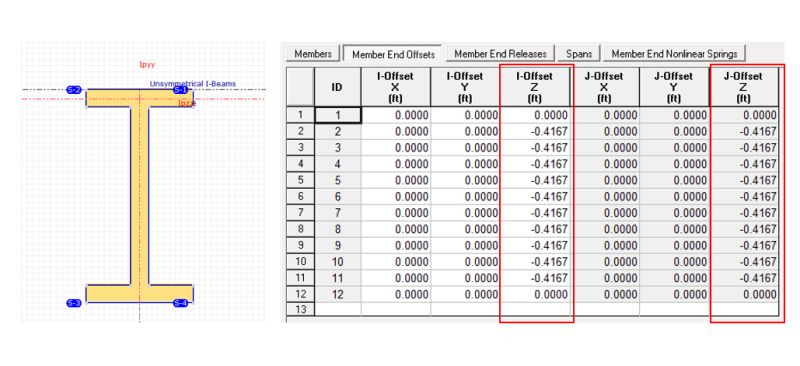Select the ID column header
The width and height of the screenshot is (800, 366).
tap(337, 87)
